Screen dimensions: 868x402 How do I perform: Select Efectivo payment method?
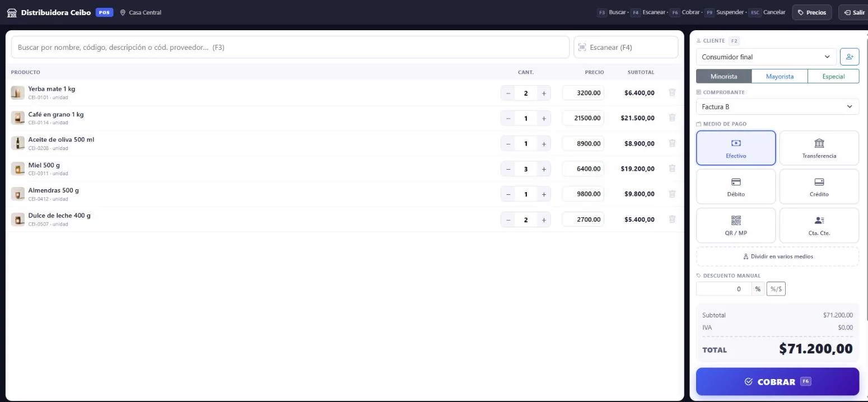pyautogui.click(x=736, y=148)
